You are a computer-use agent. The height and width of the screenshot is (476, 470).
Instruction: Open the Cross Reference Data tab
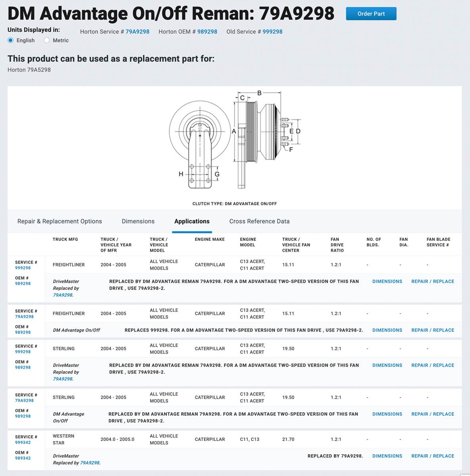point(259,221)
